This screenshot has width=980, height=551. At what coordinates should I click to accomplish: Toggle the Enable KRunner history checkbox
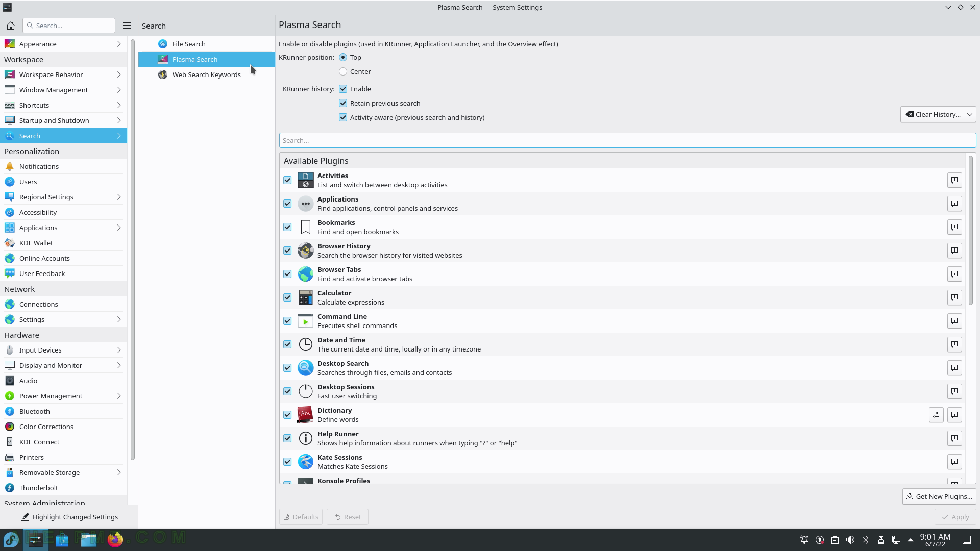coord(343,89)
